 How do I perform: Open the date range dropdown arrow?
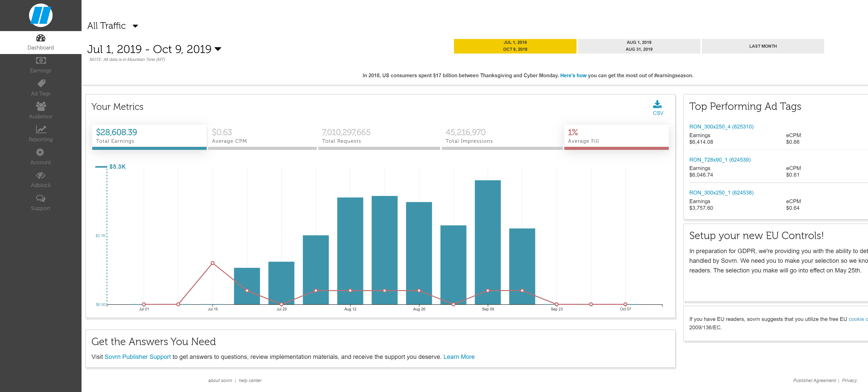point(218,49)
